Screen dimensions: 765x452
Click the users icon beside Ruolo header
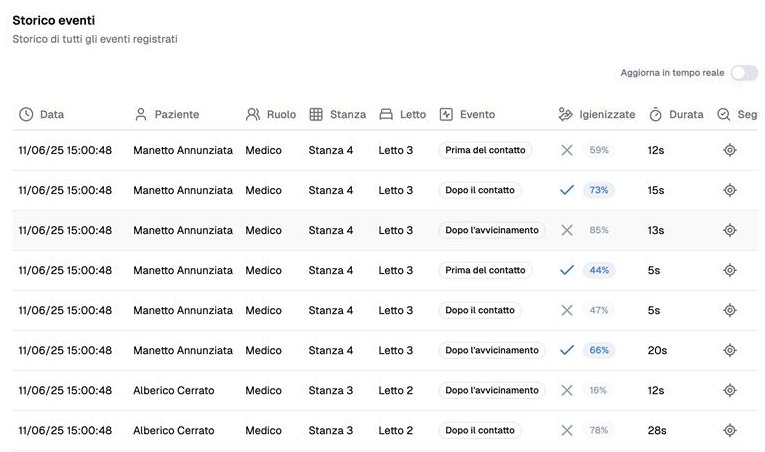tap(253, 114)
